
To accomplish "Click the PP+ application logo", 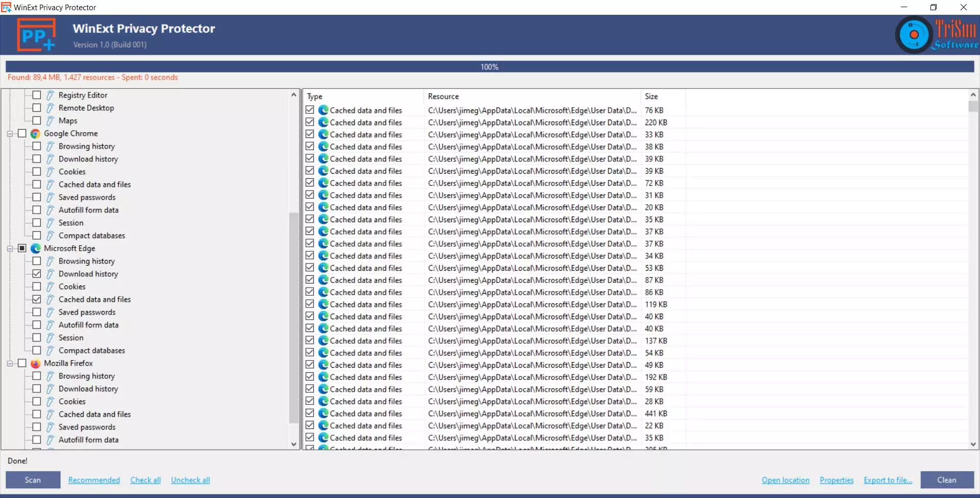I will [36, 35].
